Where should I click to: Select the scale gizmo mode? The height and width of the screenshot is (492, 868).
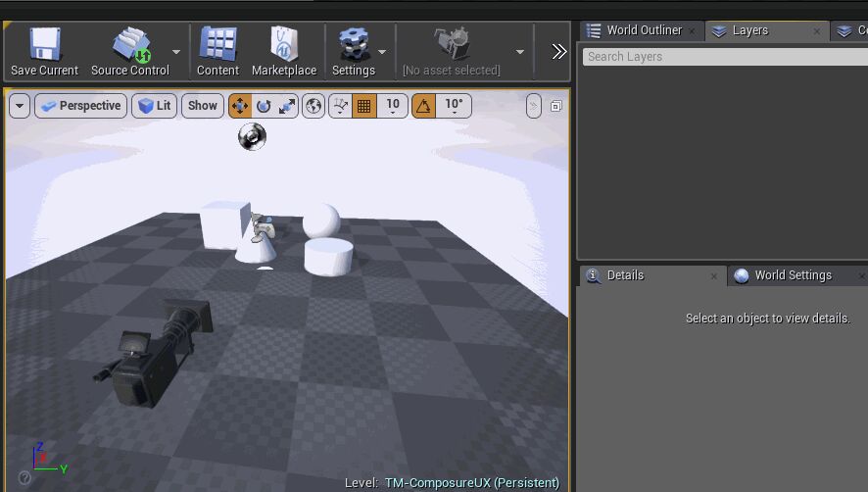tap(287, 106)
